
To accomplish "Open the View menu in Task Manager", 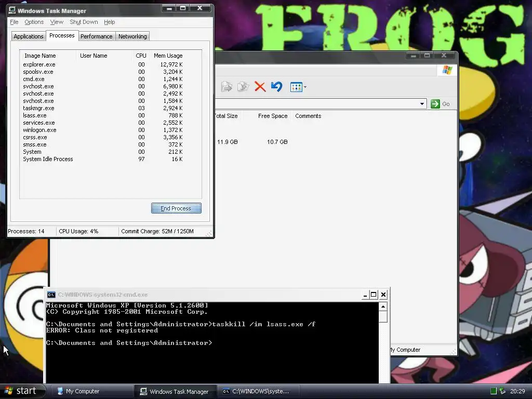I will (57, 22).
